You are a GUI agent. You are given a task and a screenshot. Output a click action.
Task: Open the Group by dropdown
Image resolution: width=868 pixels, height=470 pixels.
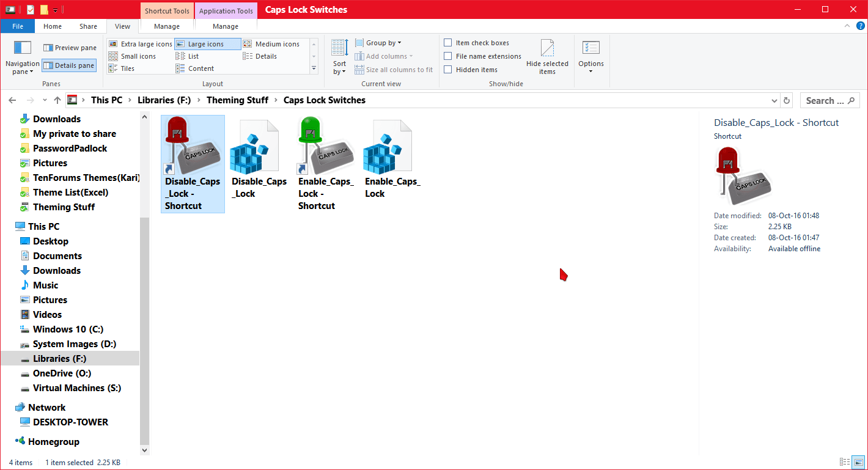coord(378,42)
